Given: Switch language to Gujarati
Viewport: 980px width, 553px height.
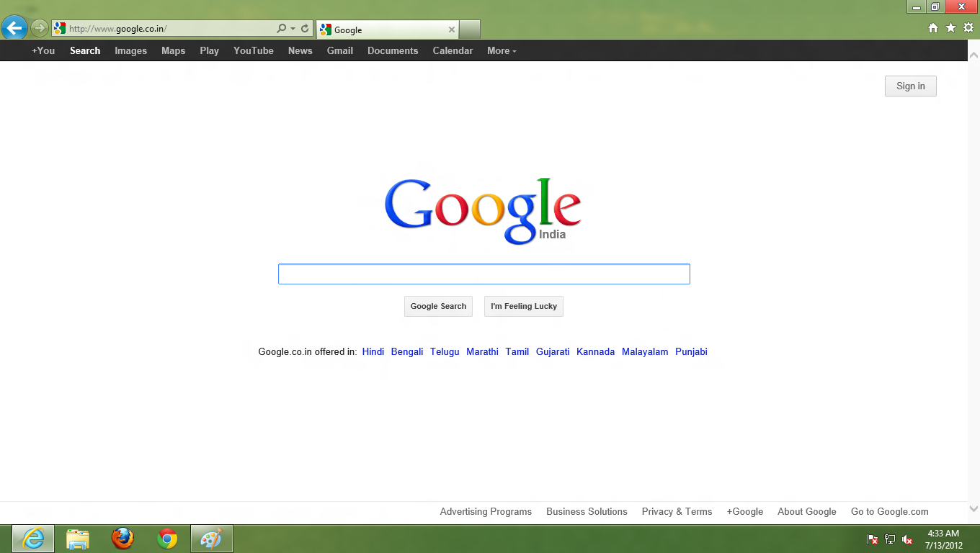Looking at the screenshot, I should [553, 351].
